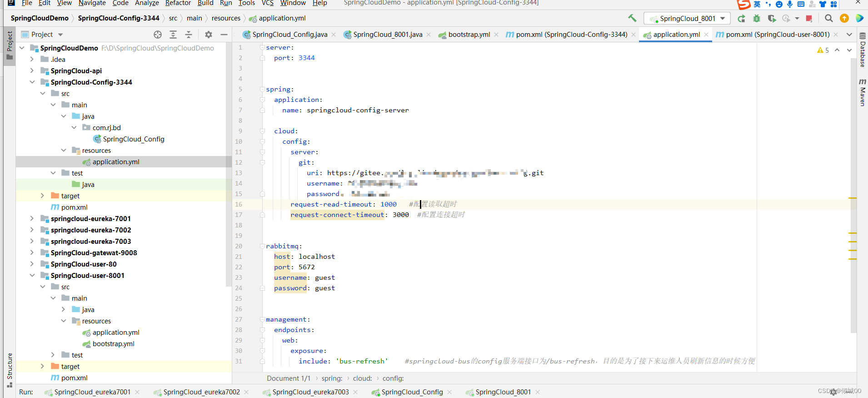Start debugging with the bug icon
This screenshot has width=868, height=398.
[x=757, y=18]
